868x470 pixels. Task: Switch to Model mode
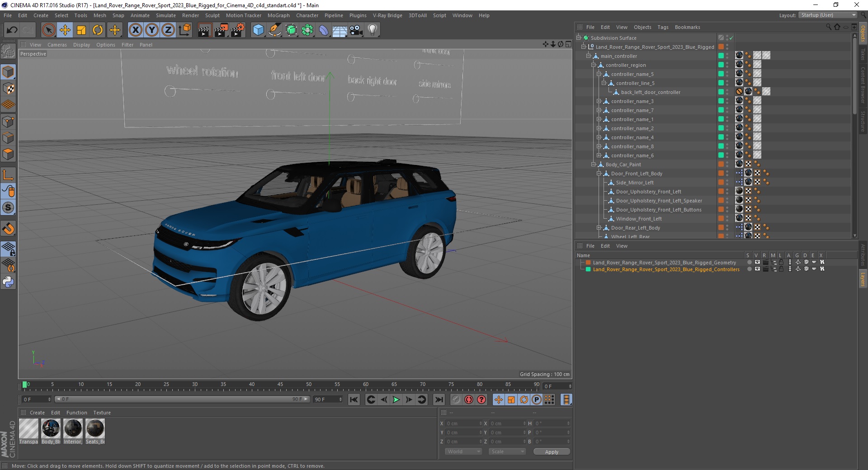pyautogui.click(x=8, y=72)
